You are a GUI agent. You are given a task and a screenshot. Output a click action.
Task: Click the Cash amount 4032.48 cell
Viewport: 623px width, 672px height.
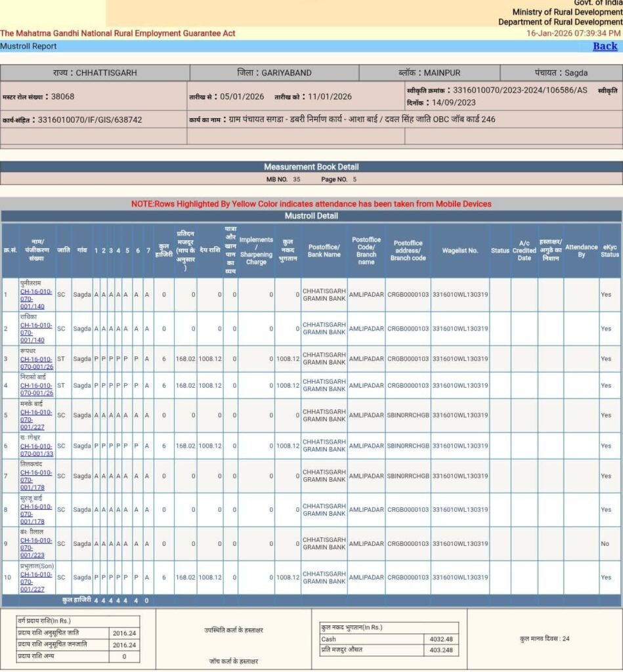pyautogui.click(x=439, y=639)
